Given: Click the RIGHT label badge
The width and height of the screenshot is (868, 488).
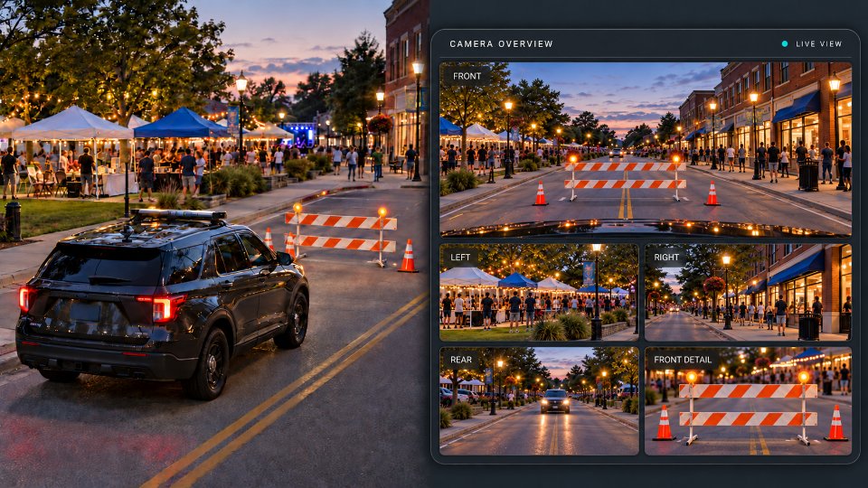Looking at the screenshot, I should [x=666, y=258].
